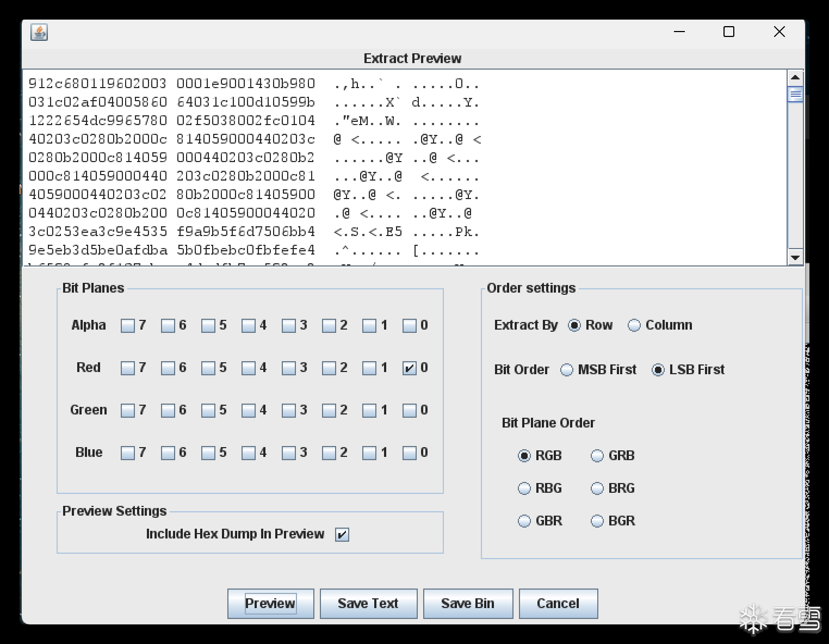This screenshot has width=829, height=644.
Task: Check the Alpha bit plane 7 box
Action: point(128,326)
